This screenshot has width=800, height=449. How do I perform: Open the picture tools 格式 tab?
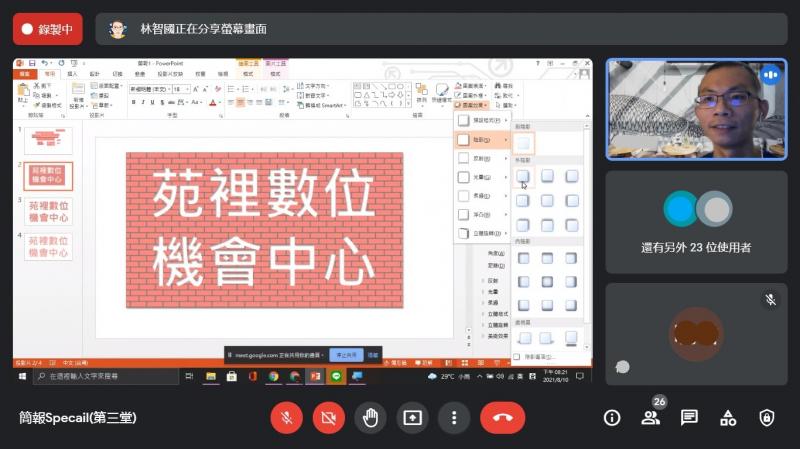(275, 74)
